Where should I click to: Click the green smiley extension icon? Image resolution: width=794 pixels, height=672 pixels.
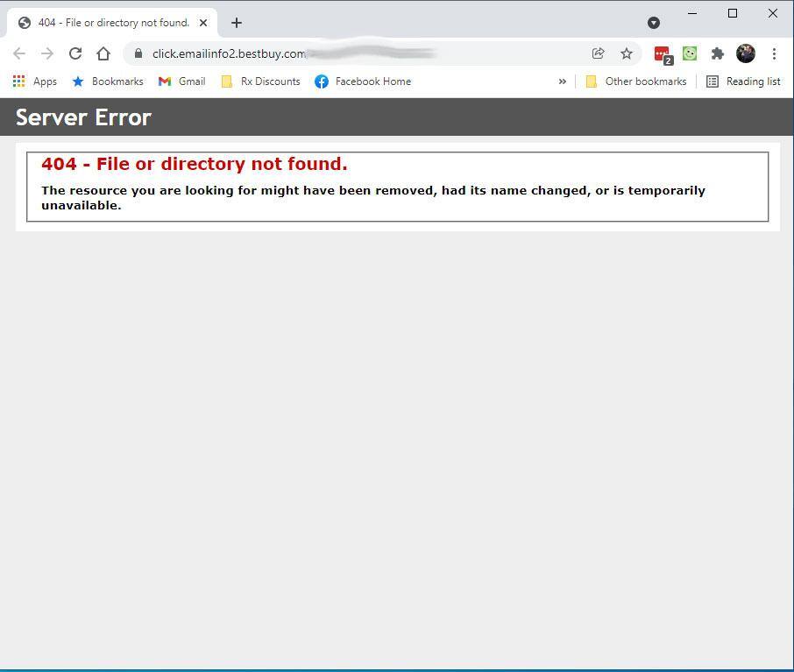[690, 53]
